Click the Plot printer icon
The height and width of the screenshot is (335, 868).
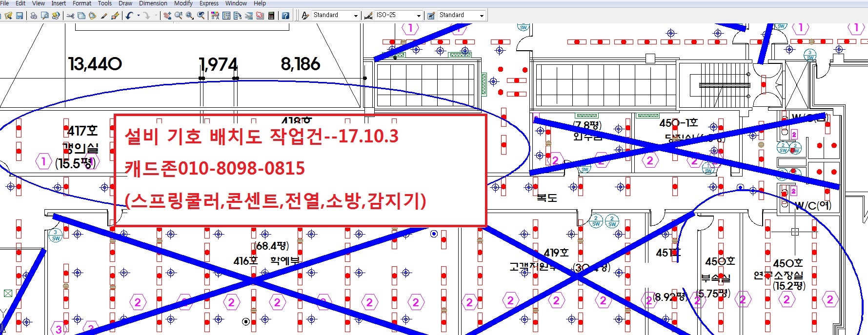34,16
